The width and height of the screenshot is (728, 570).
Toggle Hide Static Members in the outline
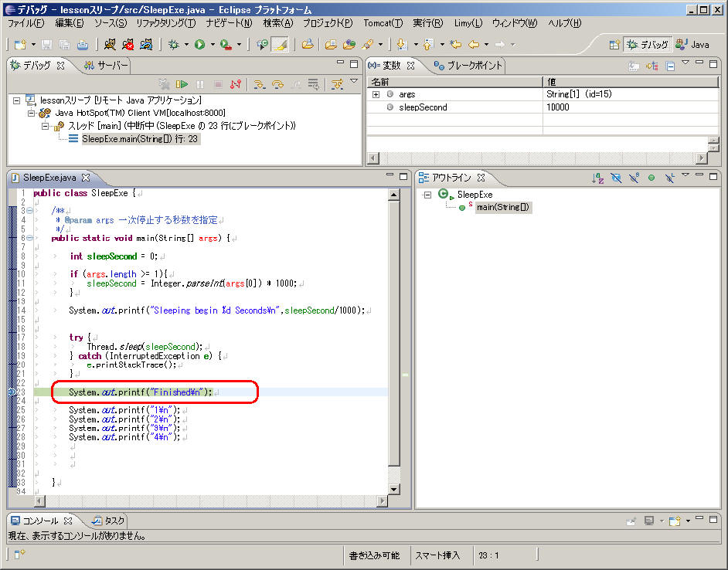click(633, 178)
